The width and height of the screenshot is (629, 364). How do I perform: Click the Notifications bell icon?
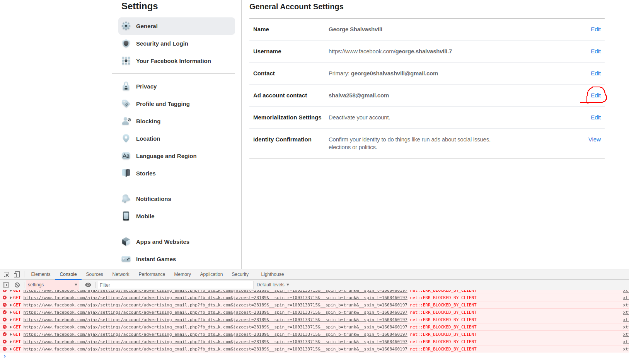126,198
